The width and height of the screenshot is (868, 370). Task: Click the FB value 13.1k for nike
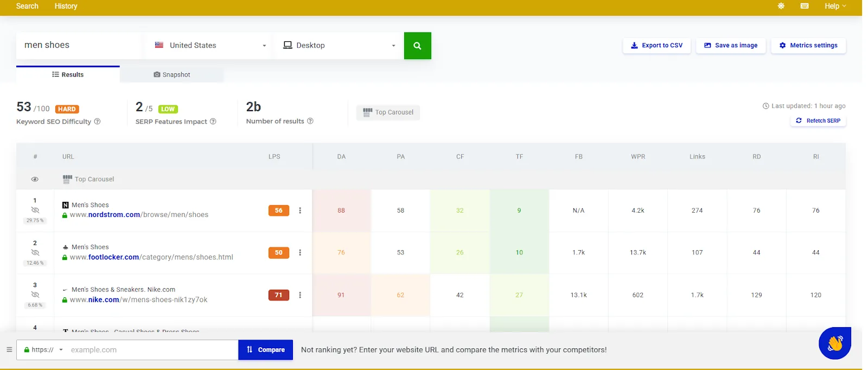click(x=579, y=295)
